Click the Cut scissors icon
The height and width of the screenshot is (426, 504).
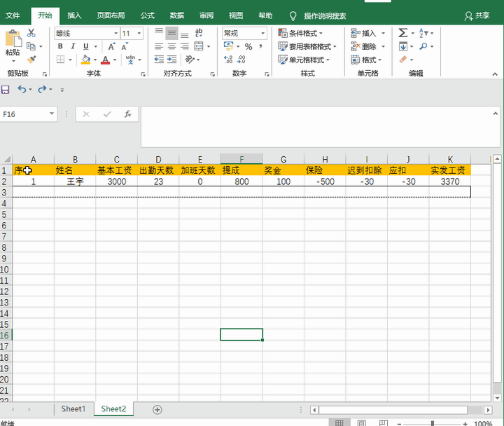pos(31,33)
